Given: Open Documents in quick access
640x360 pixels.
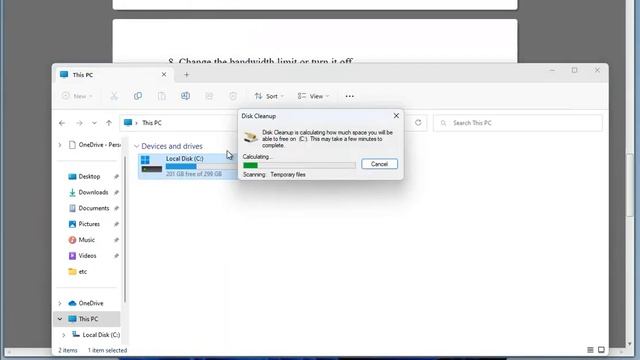Looking at the screenshot, I should coord(94,208).
